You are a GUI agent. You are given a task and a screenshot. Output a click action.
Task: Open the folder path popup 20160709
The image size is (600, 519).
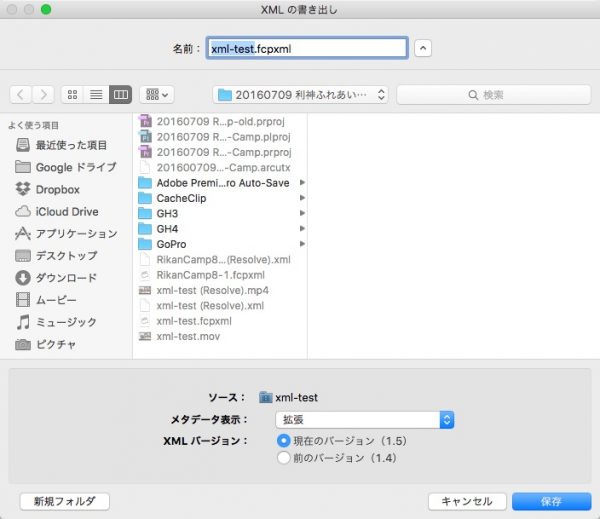pyautogui.click(x=300, y=95)
